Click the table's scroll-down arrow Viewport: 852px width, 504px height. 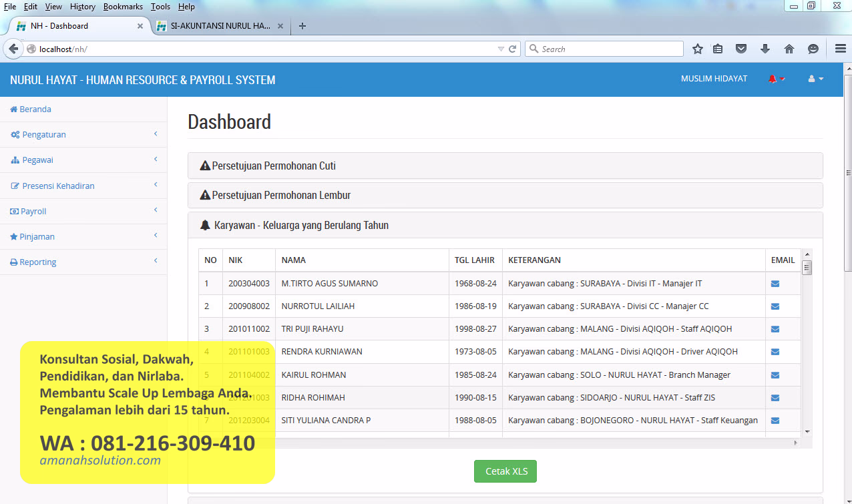tap(807, 432)
